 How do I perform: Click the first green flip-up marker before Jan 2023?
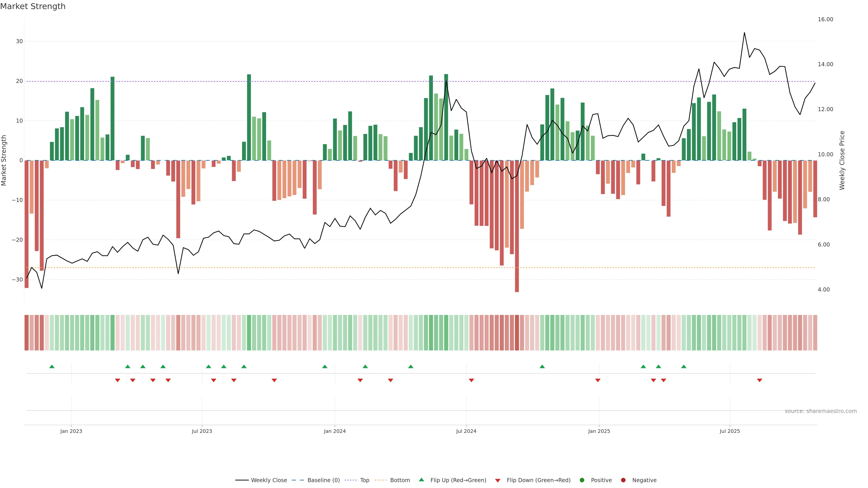click(x=52, y=366)
